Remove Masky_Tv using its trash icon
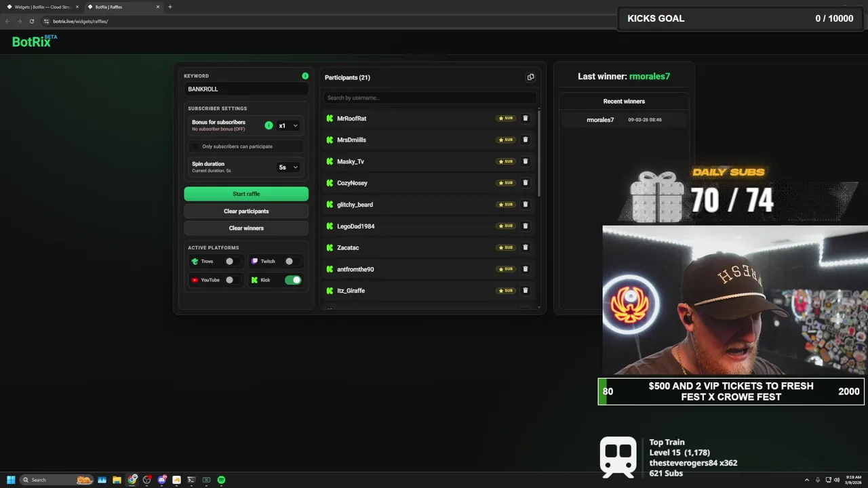This screenshot has width=868, height=488. pos(525,161)
